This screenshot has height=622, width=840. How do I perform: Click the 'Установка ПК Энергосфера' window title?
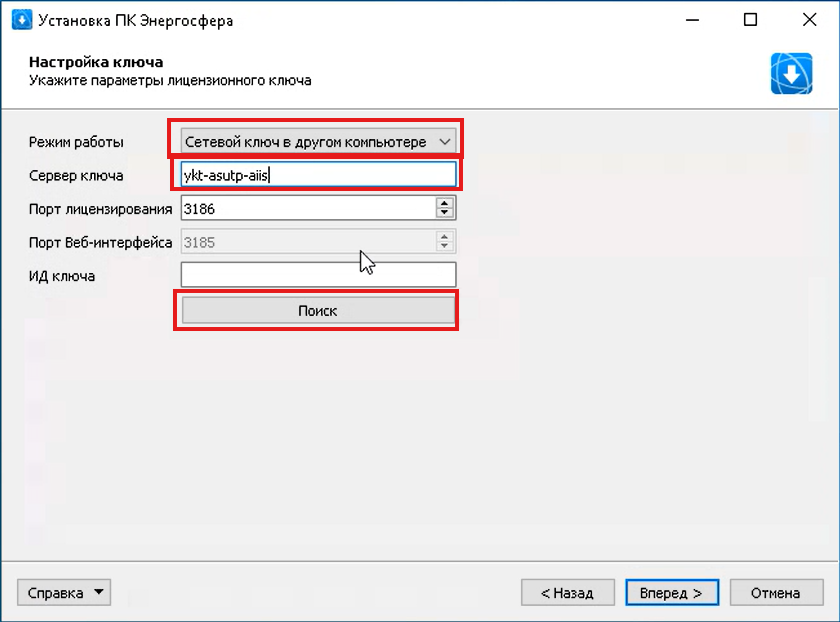tap(136, 21)
